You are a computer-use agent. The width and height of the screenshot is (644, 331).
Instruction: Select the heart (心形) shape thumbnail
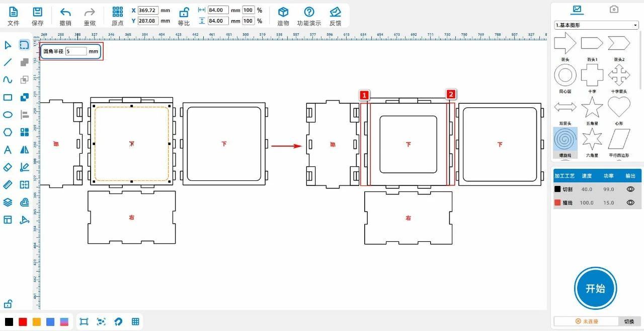click(619, 107)
